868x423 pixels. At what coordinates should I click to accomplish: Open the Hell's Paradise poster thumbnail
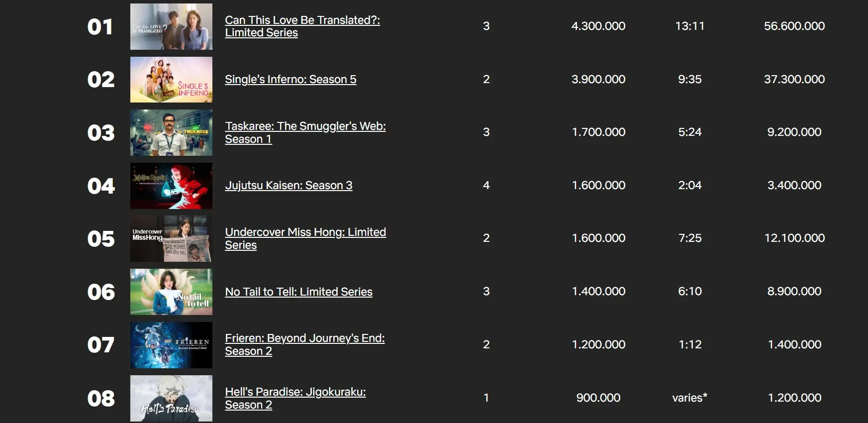point(171,398)
